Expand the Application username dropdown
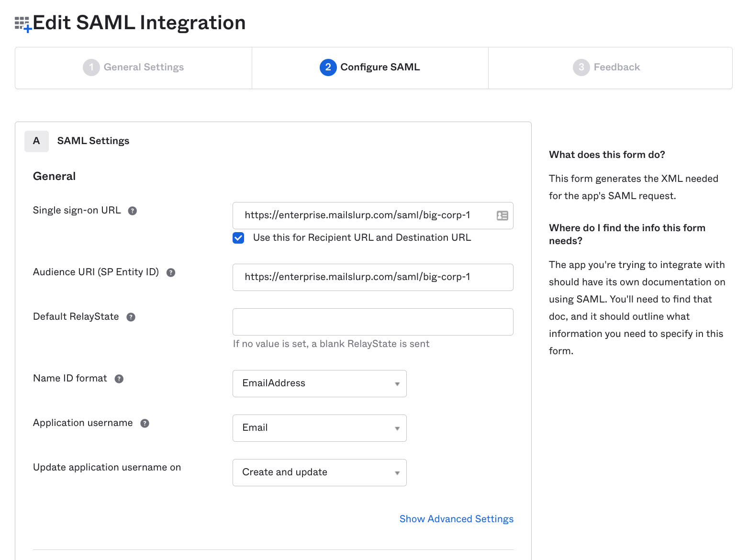 click(x=319, y=428)
